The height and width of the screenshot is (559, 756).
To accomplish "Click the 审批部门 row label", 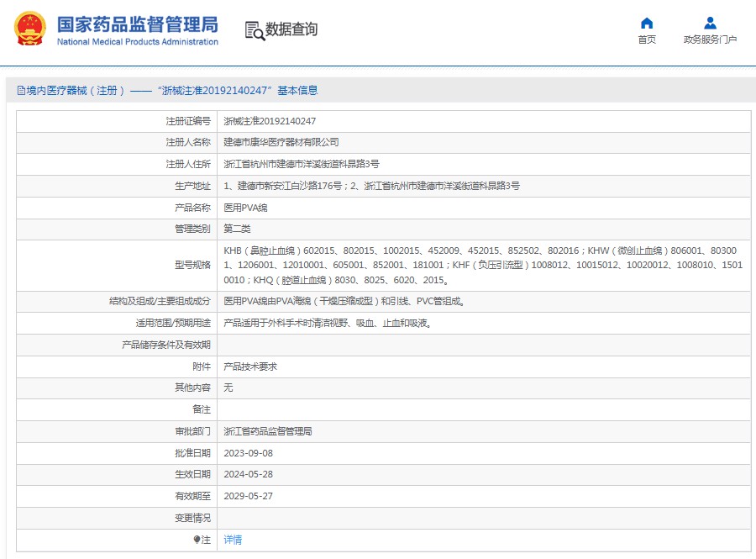I will coord(192,431).
